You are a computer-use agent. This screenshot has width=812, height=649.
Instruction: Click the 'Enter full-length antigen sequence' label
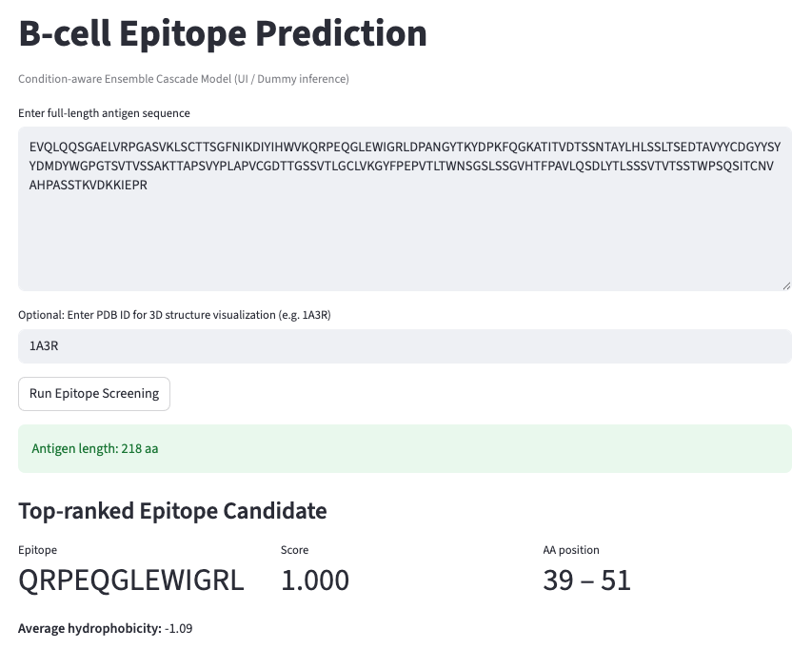(x=104, y=113)
